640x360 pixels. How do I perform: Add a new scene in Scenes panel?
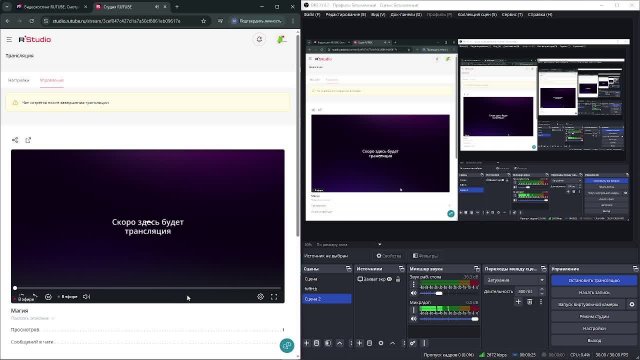(307, 343)
